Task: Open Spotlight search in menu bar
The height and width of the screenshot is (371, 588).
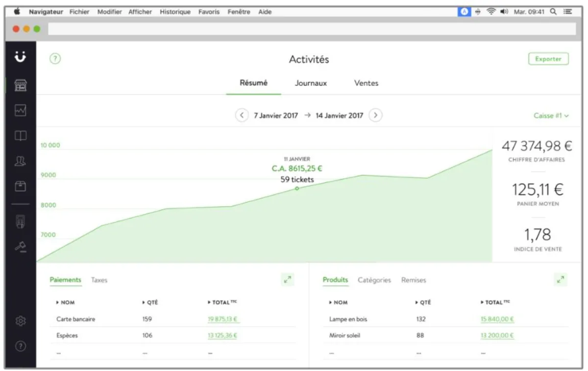Action: click(x=553, y=12)
